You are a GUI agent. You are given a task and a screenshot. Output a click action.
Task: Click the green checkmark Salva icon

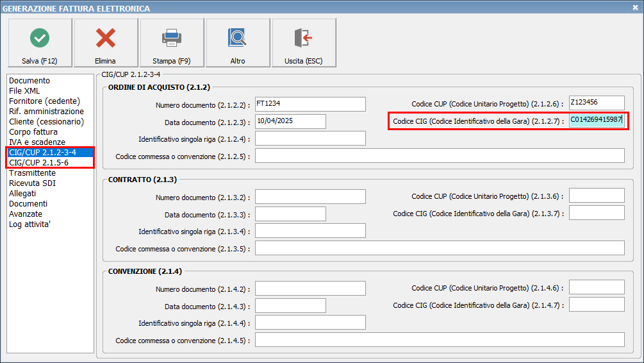(40, 38)
